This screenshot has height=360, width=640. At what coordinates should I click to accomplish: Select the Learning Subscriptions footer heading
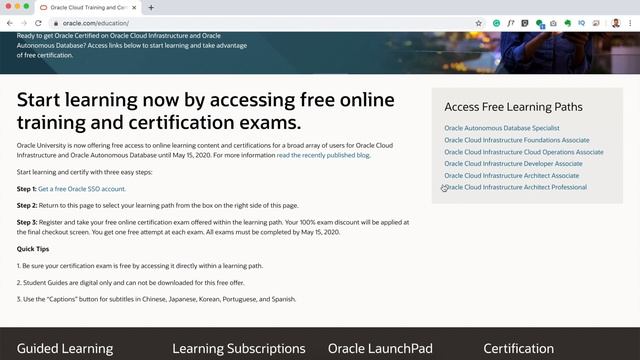[x=239, y=349]
